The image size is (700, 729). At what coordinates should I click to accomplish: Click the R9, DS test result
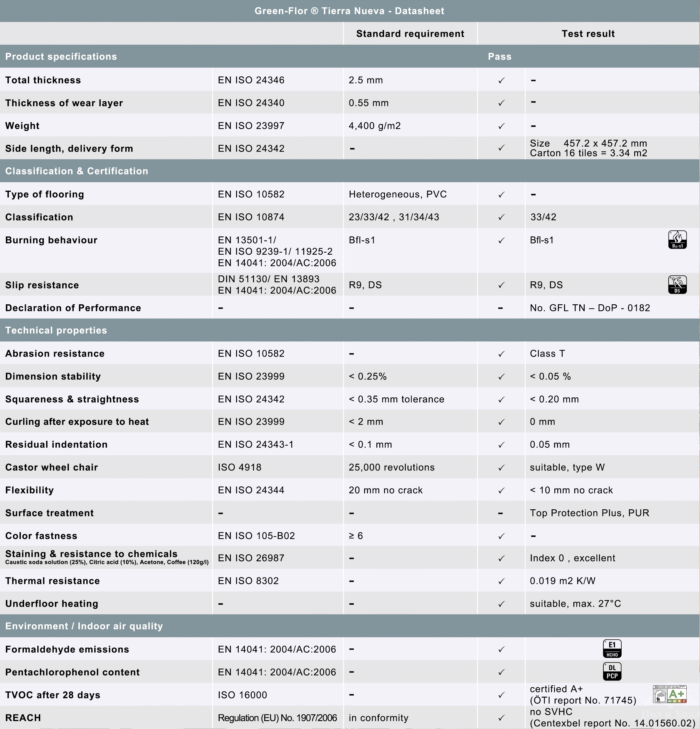(x=546, y=285)
